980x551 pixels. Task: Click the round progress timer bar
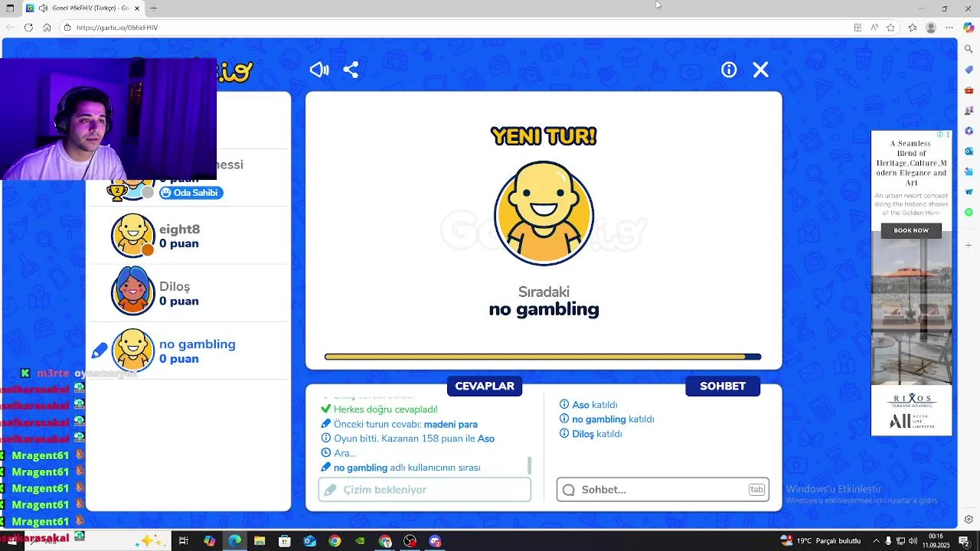point(543,357)
